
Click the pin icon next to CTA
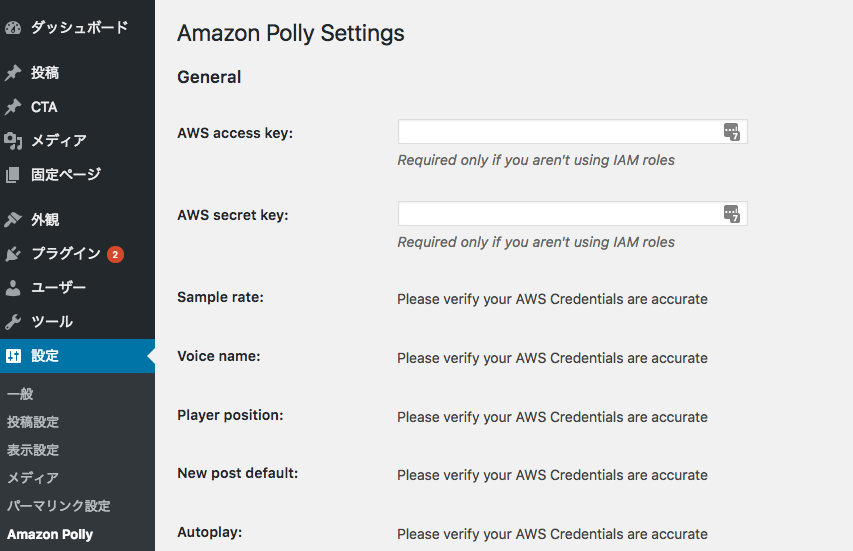point(13,107)
